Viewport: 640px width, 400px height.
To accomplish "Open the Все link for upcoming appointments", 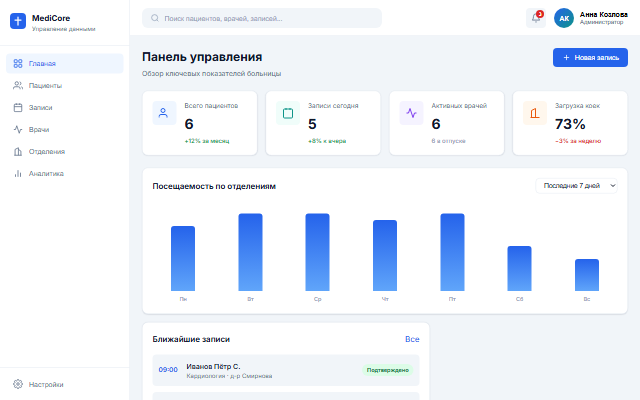I will click(x=412, y=339).
